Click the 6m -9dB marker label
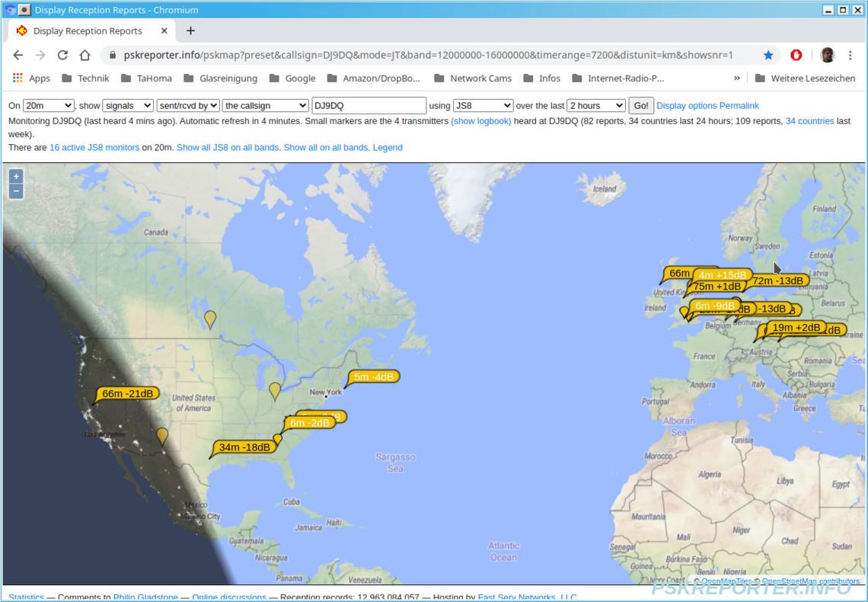This screenshot has height=602, width=868. click(715, 306)
